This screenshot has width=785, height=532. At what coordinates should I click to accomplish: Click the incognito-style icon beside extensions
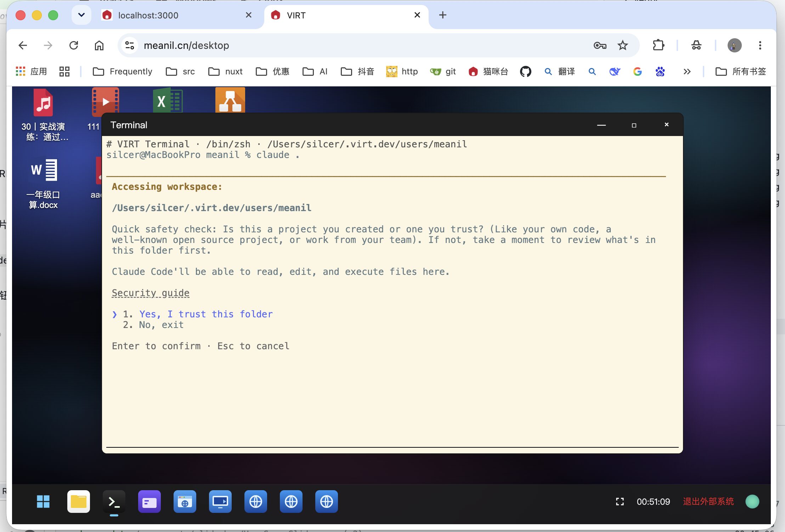pyautogui.click(x=696, y=45)
